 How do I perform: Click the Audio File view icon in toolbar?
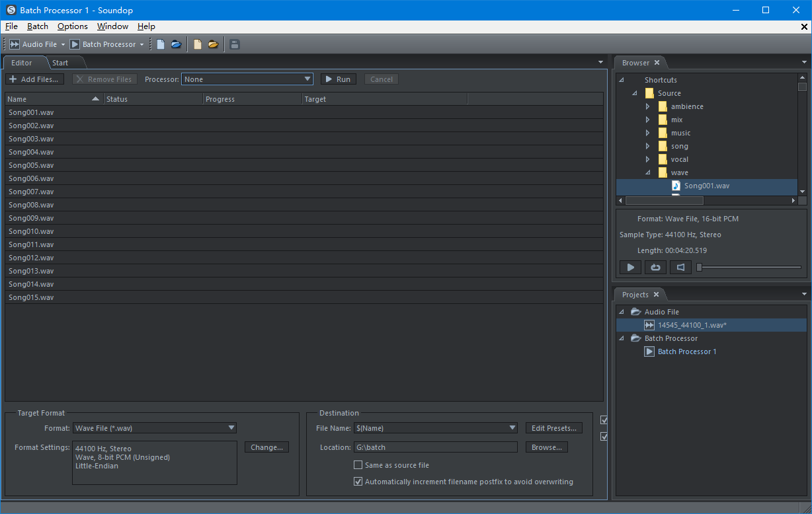15,44
